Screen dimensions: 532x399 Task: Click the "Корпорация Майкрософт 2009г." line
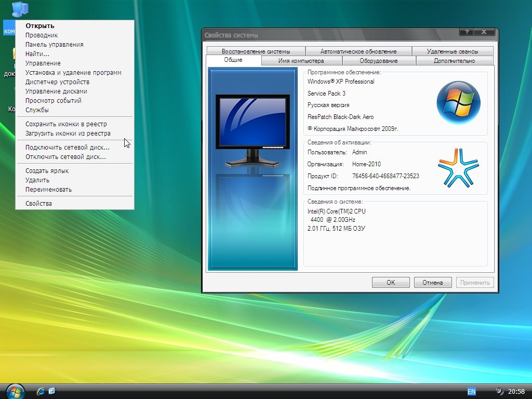click(x=353, y=129)
